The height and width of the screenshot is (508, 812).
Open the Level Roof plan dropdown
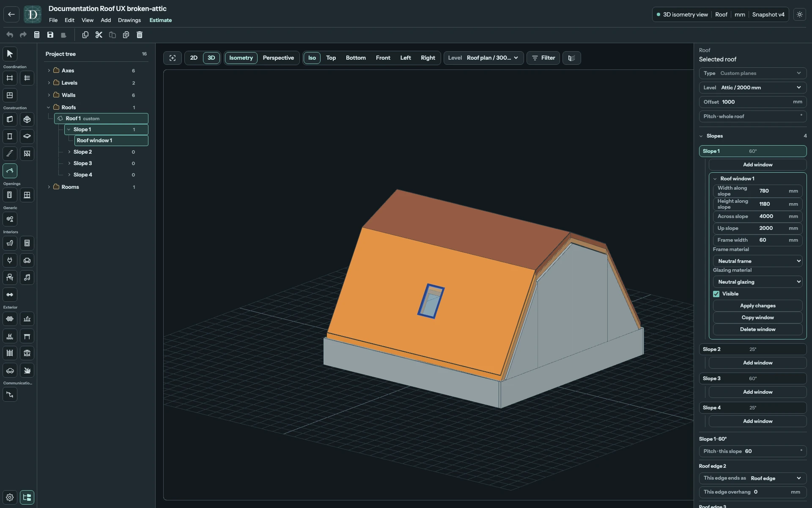484,58
